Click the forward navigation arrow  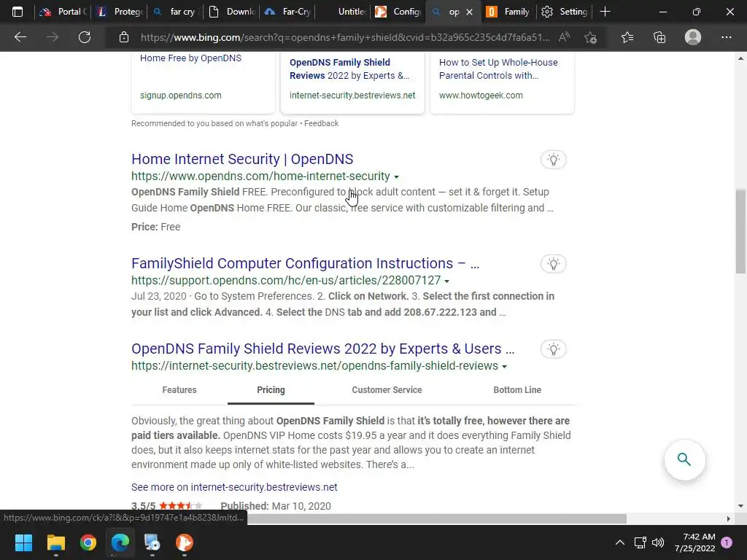pos(53,37)
